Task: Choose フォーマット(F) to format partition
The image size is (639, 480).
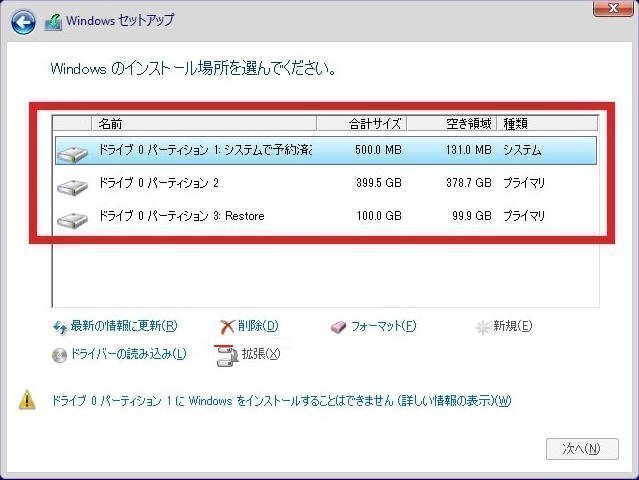Action: pyautogui.click(x=383, y=326)
